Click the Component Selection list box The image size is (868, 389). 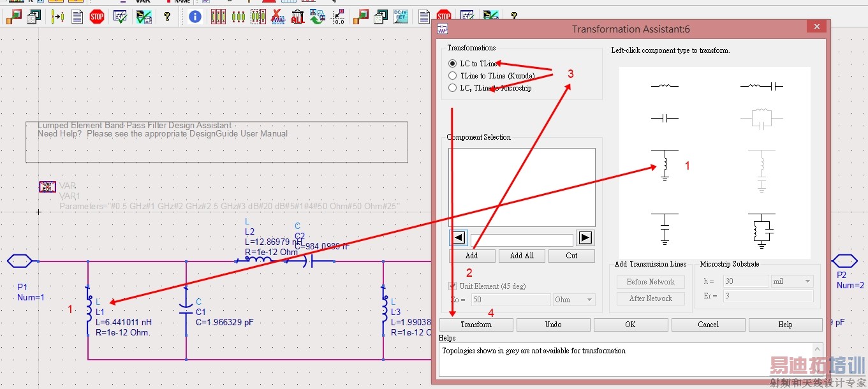(522, 187)
